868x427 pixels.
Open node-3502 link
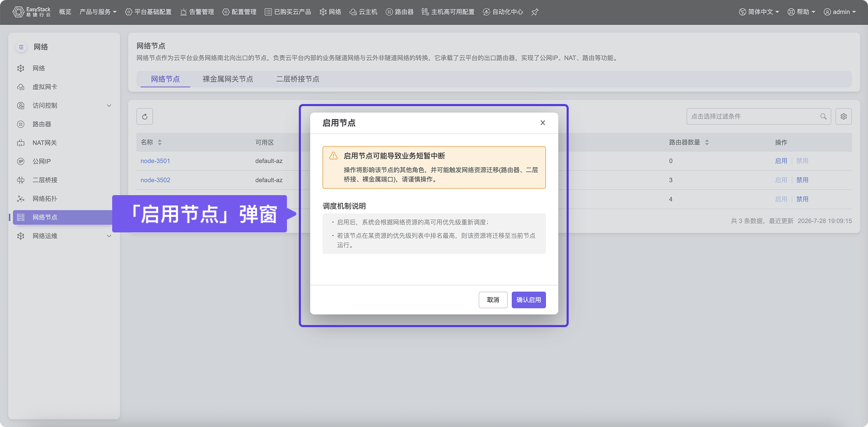(155, 180)
